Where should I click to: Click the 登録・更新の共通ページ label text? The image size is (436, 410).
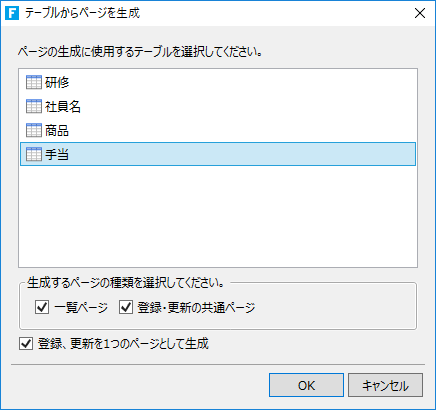[196, 307]
